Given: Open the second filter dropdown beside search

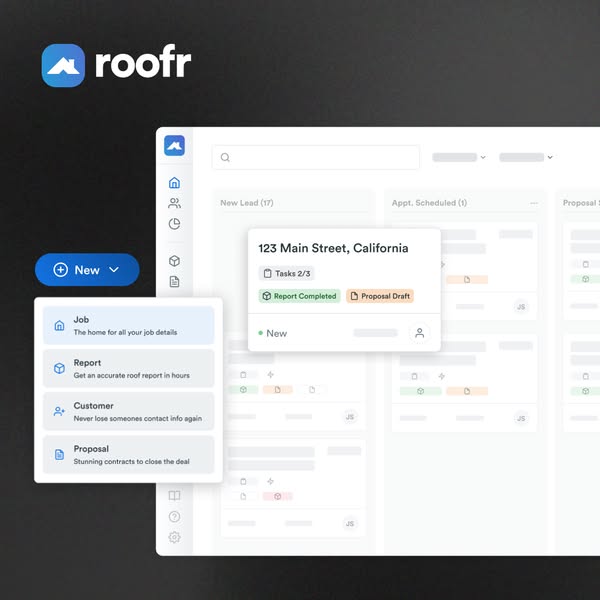Looking at the screenshot, I should coord(526,157).
